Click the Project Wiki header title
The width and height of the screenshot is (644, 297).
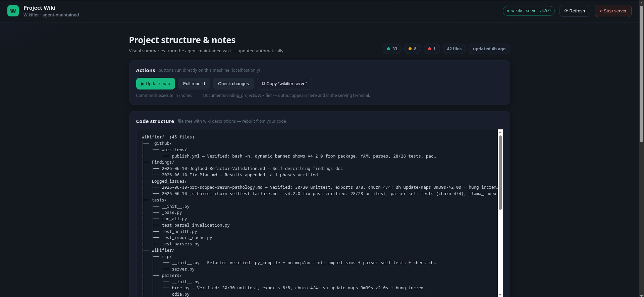tap(40, 8)
